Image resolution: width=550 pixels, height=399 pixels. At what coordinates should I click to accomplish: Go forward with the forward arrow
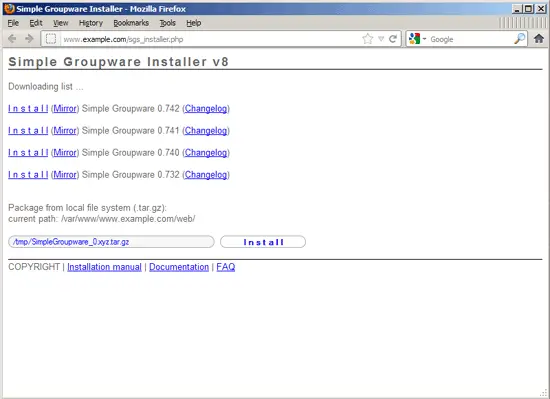(29, 39)
